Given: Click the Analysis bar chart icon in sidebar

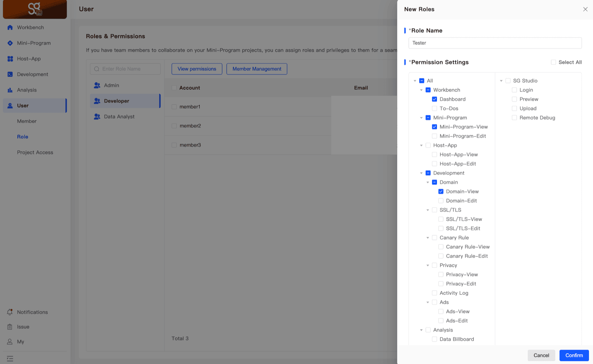Looking at the screenshot, I should tap(10, 90).
